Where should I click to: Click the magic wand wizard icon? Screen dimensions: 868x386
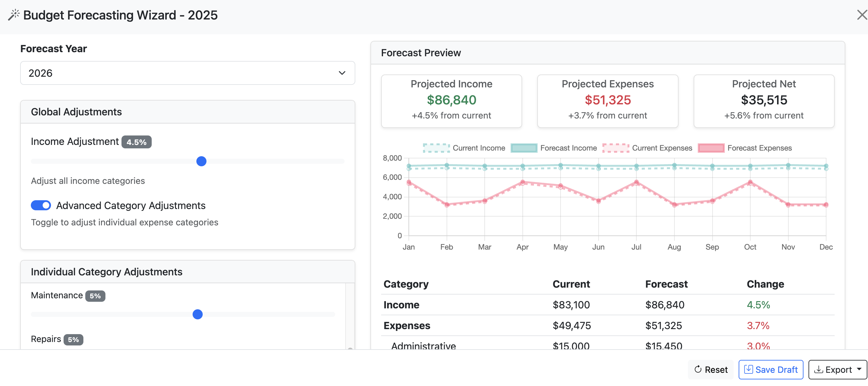14,15
